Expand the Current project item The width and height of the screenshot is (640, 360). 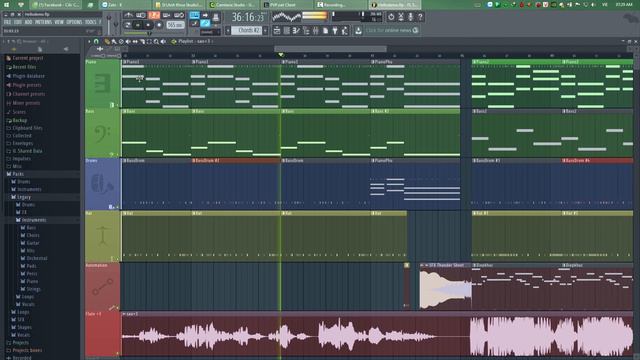(24, 58)
